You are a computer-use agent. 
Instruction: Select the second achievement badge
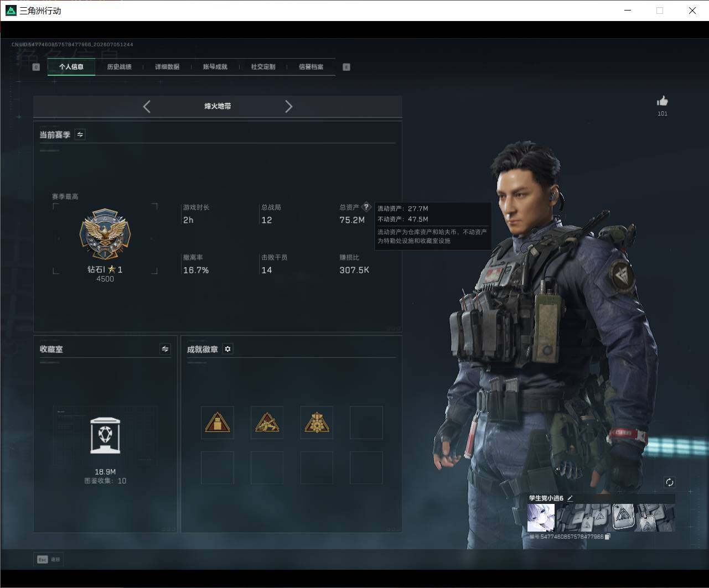[267, 423]
